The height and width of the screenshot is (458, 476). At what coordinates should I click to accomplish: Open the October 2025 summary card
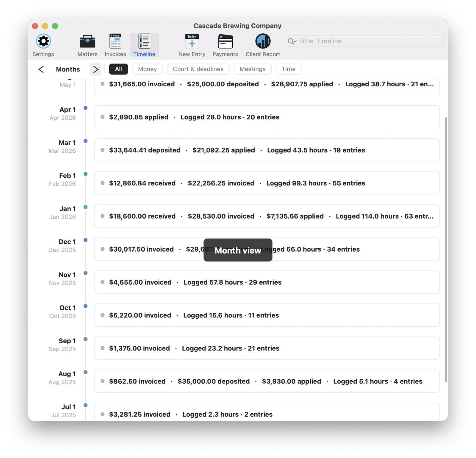click(x=267, y=315)
